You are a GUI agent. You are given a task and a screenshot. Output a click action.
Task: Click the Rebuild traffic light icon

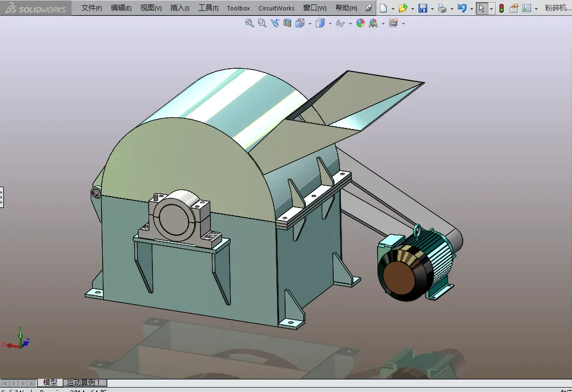pyautogui.click(x=501, y=8)
